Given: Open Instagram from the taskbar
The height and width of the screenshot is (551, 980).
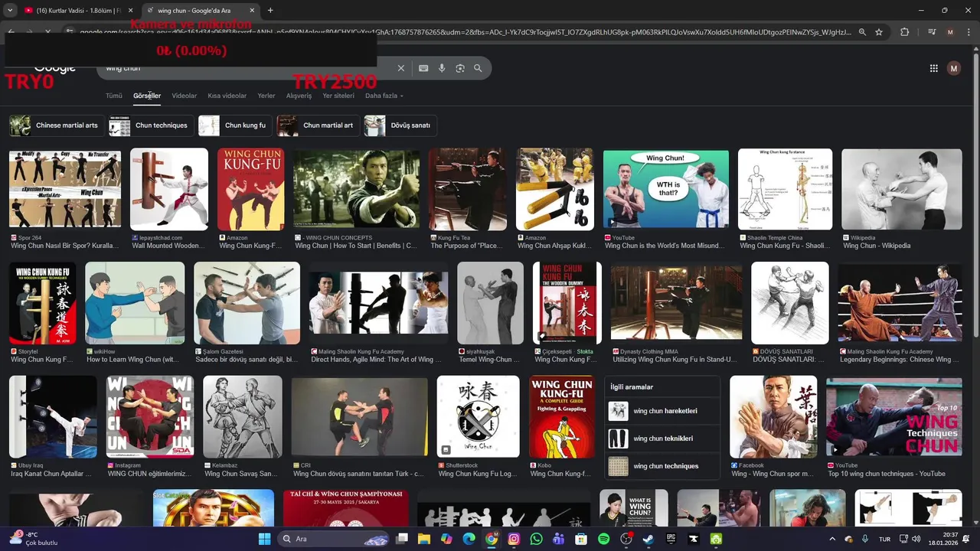Looking at the screenshot, I should pos(514,539).
